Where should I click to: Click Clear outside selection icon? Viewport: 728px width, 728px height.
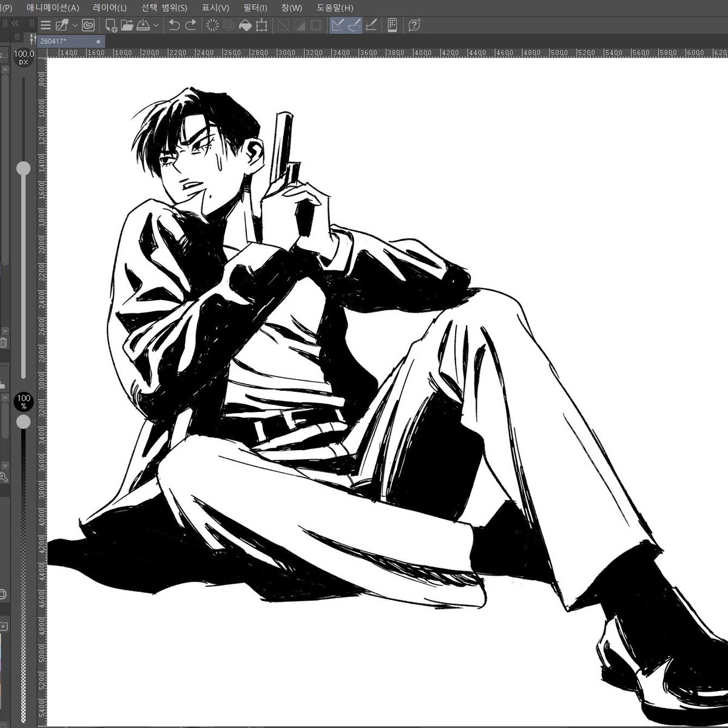coord(229,25)
